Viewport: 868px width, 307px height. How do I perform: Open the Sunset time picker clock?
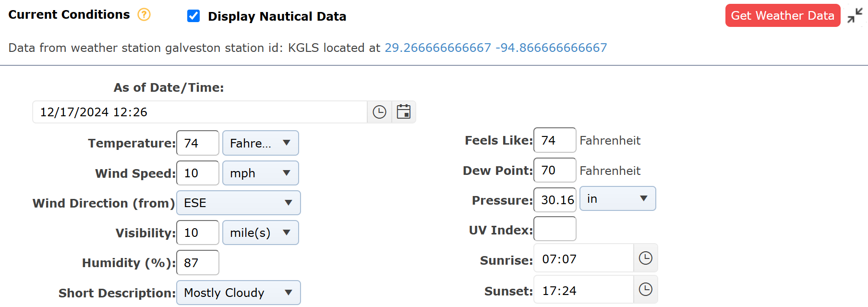(x=646, y=289)
